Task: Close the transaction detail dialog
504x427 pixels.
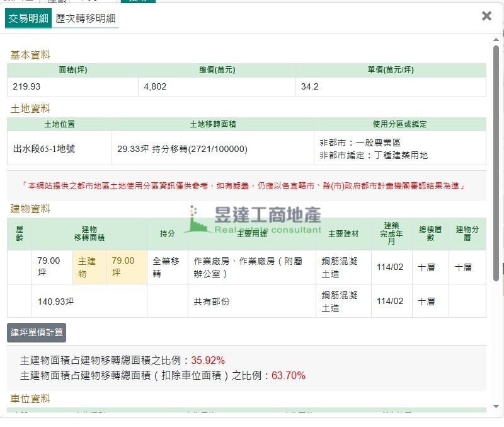Action: (x=486, y=16)
